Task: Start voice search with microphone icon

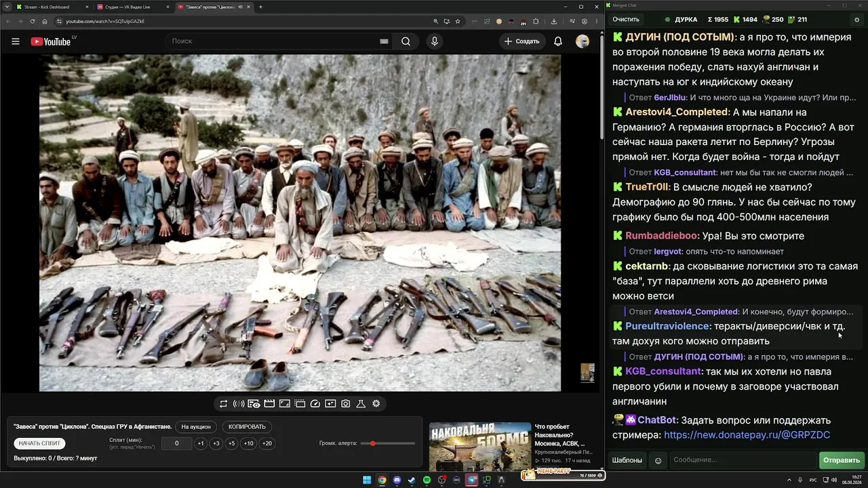Action: click(435, 41)
